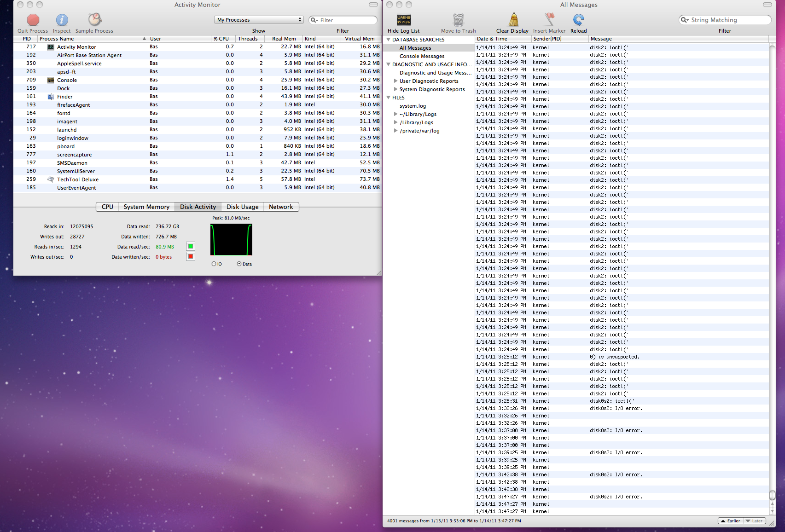The height and width of the screenshot is (532, 785).
Task: Click All Messages window toolbar toggle pill
Action: [x=768, y=5]
